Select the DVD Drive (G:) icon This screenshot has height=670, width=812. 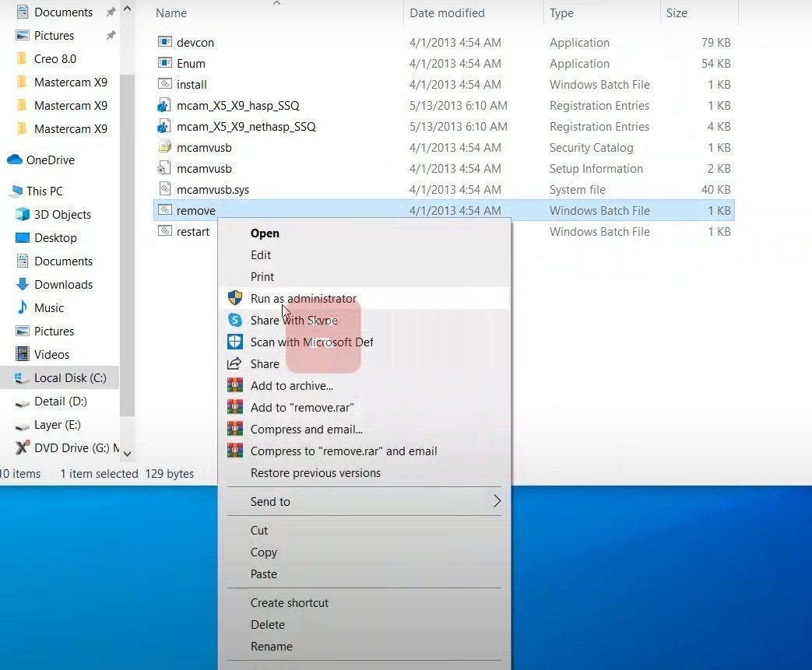tap(23, 447)
